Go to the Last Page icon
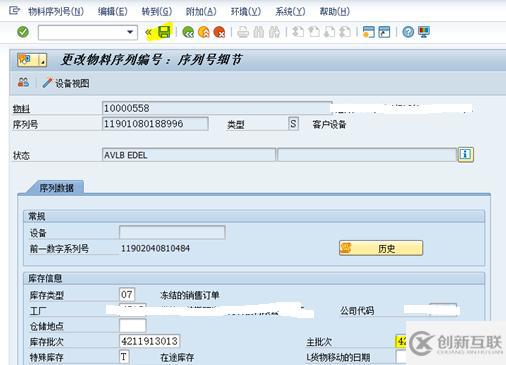 tap(345, 32)
